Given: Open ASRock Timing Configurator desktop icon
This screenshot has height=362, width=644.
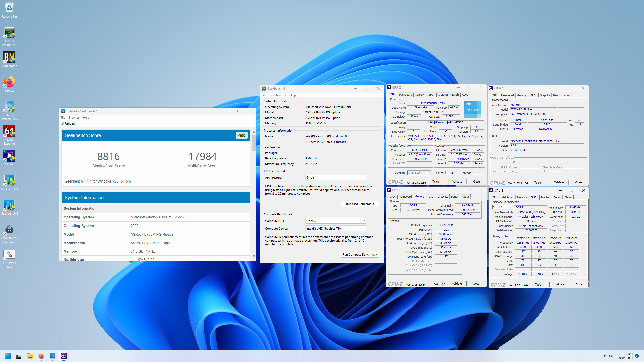Looking at the screenshot, I should click(x=9, y=37).
